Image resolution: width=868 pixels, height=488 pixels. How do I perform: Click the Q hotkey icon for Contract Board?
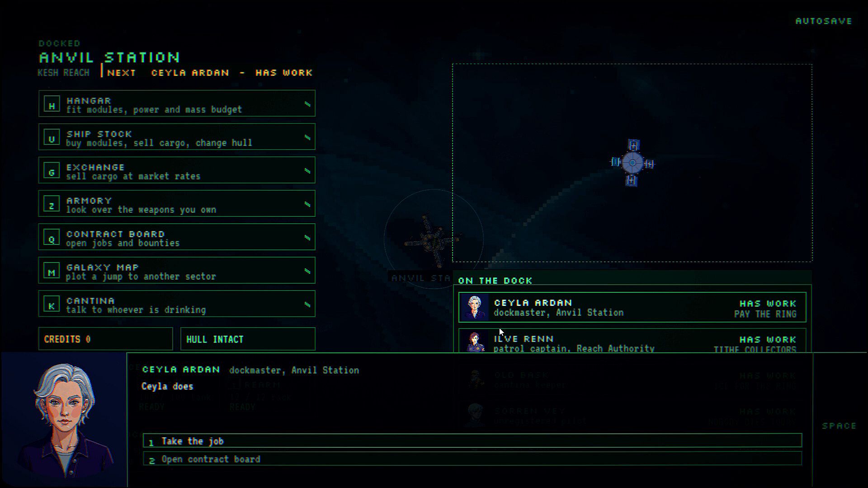pos(52,238)
